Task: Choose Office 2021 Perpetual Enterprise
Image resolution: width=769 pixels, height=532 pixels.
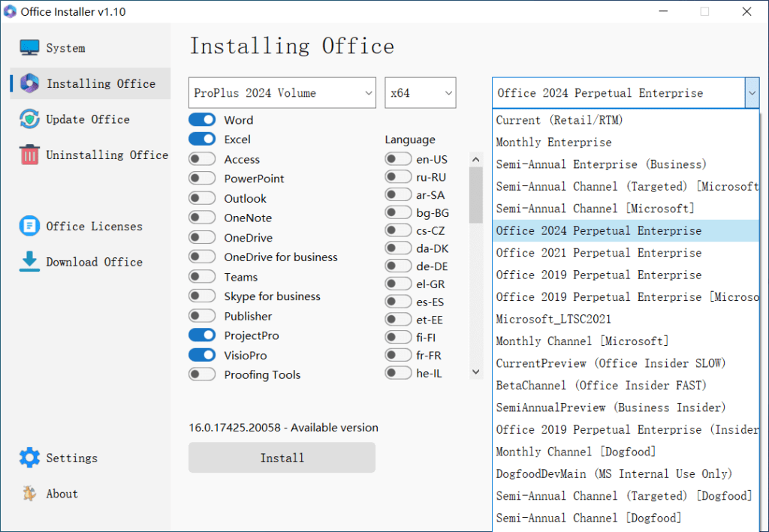Action: point(626,253)
